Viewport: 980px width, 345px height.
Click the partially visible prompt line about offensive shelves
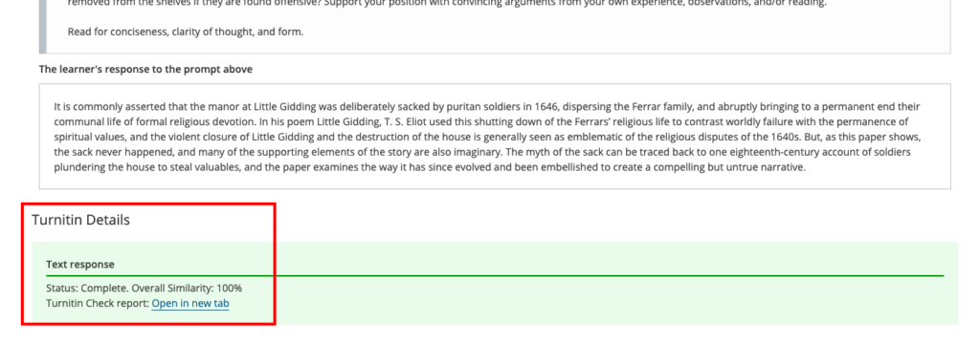click(447, 4)
